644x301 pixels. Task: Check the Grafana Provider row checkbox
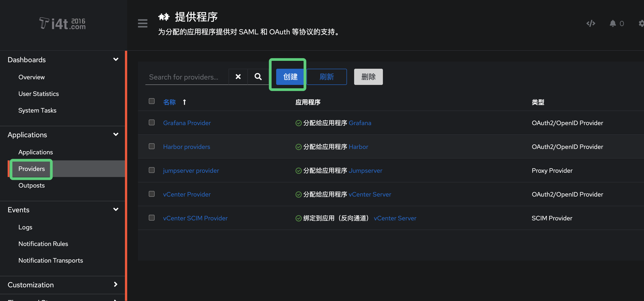click(151, 122)
